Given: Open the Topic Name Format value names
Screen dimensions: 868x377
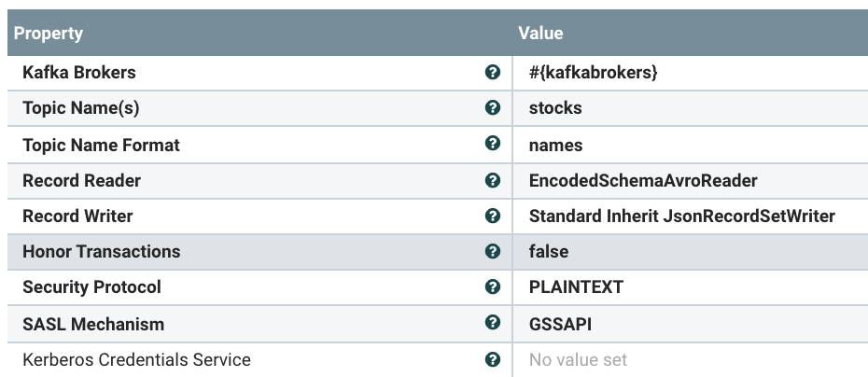Looking at the screenshot, I should point(555,145).
